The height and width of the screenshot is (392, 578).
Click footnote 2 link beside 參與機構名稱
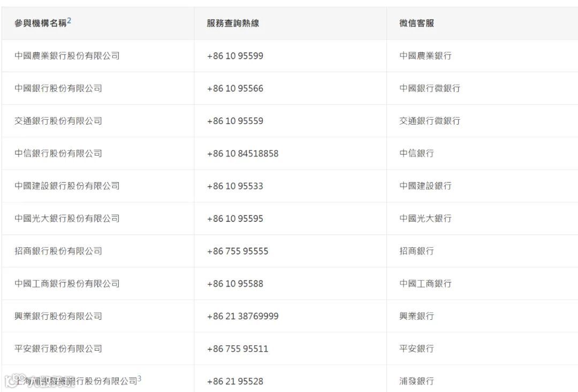[x=69, y=21]
